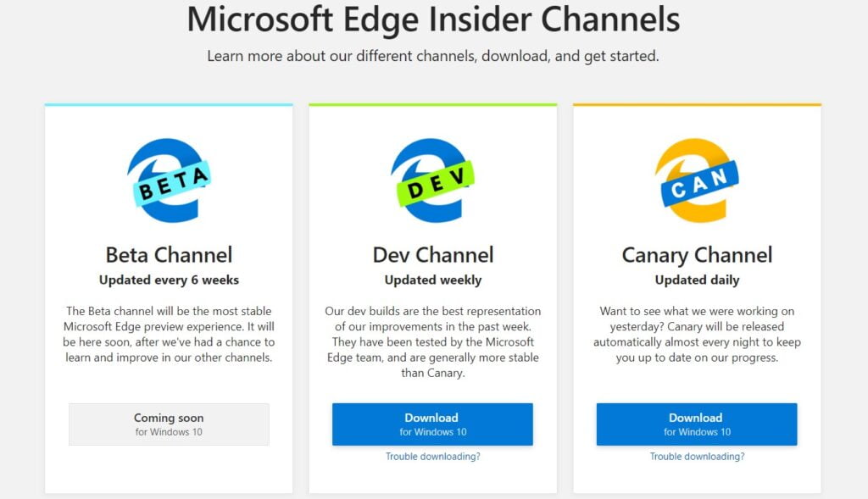Click the Microsoft Edge Insider Channels title
Image resolution: width=868 pixels, height=499 pixels.
pyautogui.click(x=434, y=20)
